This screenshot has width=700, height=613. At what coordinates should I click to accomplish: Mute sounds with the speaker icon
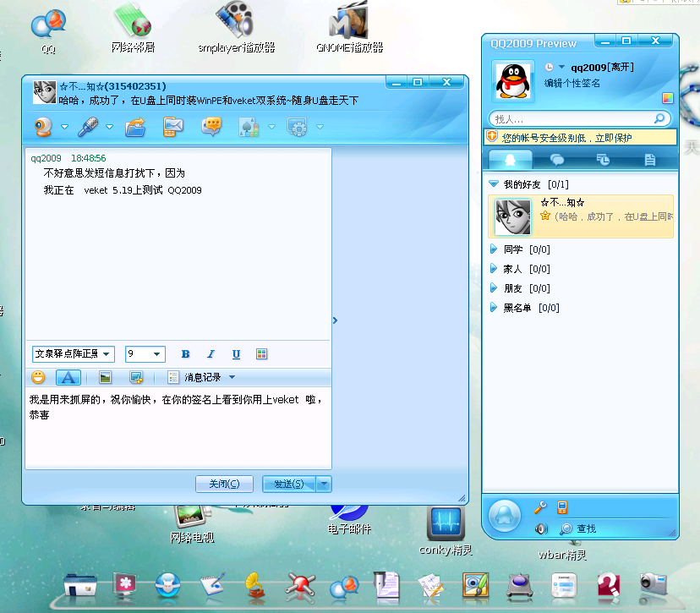(x=541, y=529)
